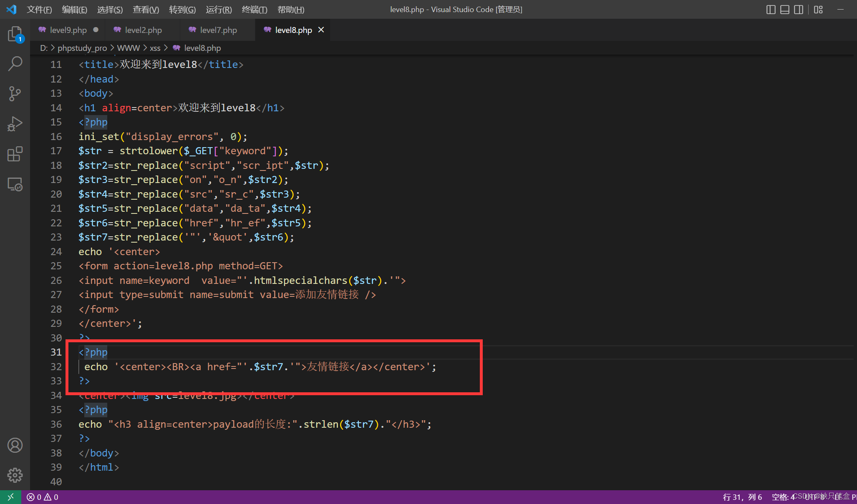Image resolution: width=857 pixels, height=504 pixels.
Task: Close the level8.php editor tab
Action: pyautogui.click(x=321, y=30)
